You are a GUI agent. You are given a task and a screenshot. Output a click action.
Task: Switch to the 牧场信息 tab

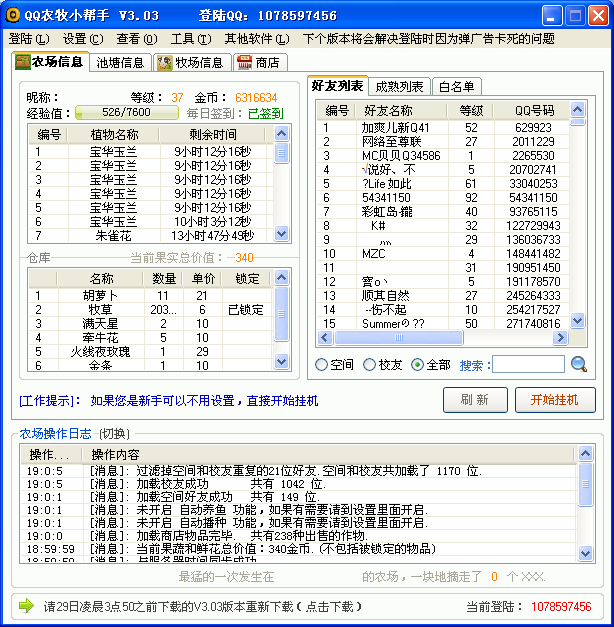coord(192,63)
